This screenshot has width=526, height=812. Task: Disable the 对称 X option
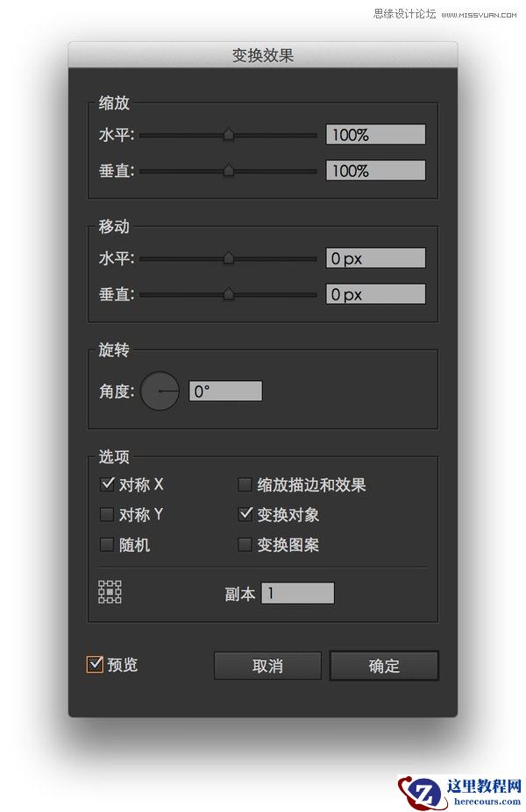tap(107, 484)
